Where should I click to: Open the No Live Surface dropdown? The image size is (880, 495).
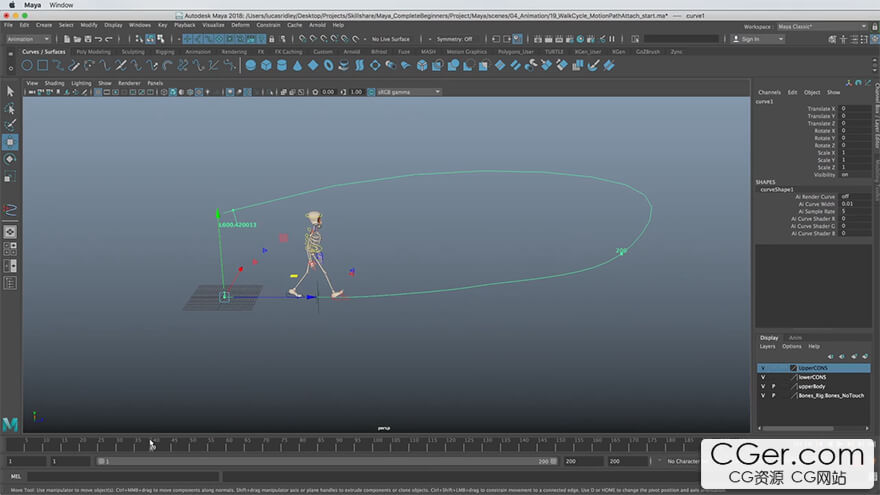391,39
